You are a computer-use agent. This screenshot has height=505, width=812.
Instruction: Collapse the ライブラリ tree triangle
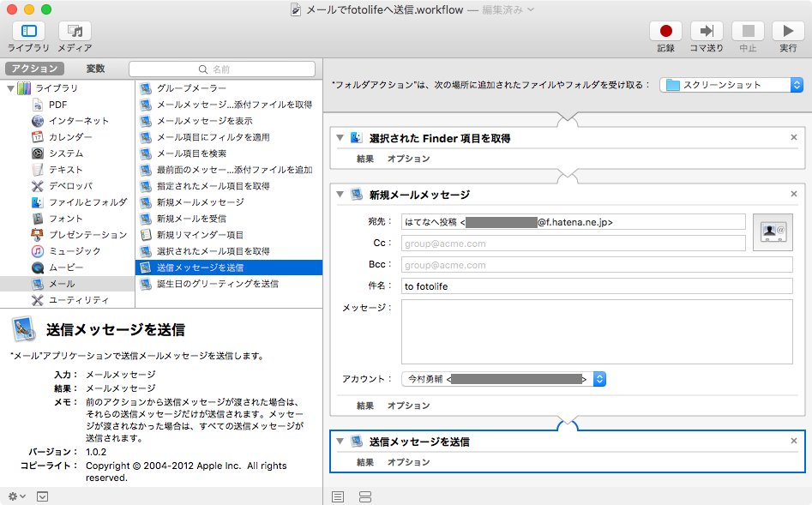coord(10,88)
